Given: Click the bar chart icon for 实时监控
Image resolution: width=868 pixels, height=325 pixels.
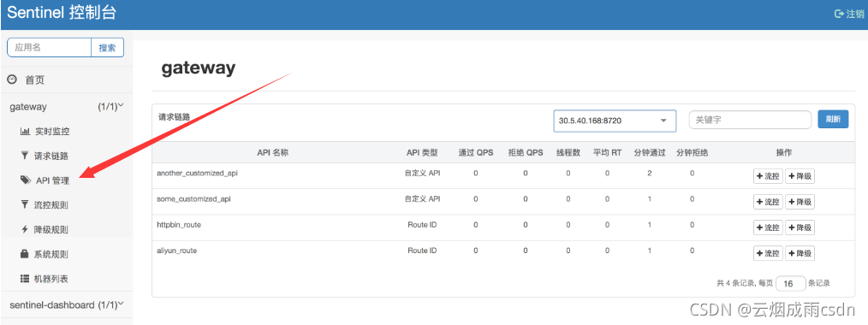Looking at the screenshot, I should tap(25, 132).
